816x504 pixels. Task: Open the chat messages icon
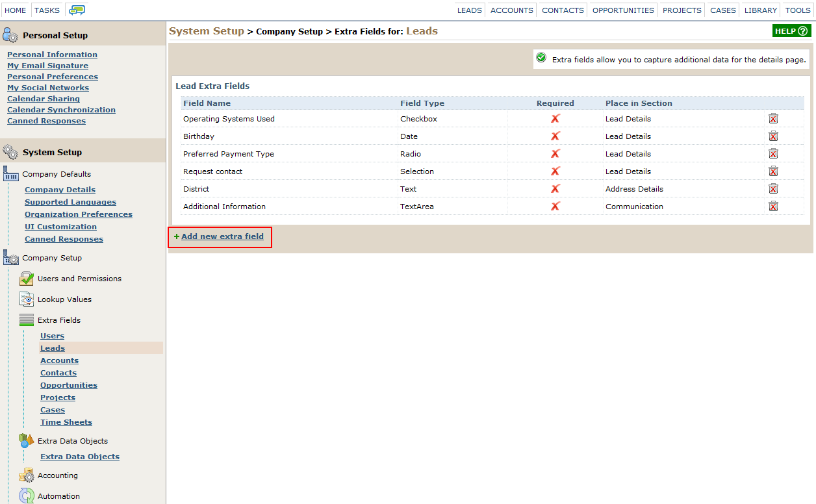click(x=77, y=10)
